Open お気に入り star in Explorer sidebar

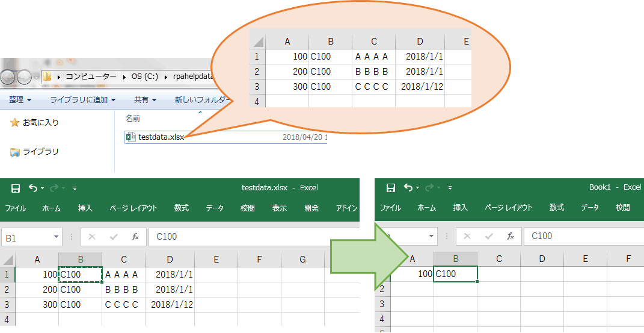[15, 123]
